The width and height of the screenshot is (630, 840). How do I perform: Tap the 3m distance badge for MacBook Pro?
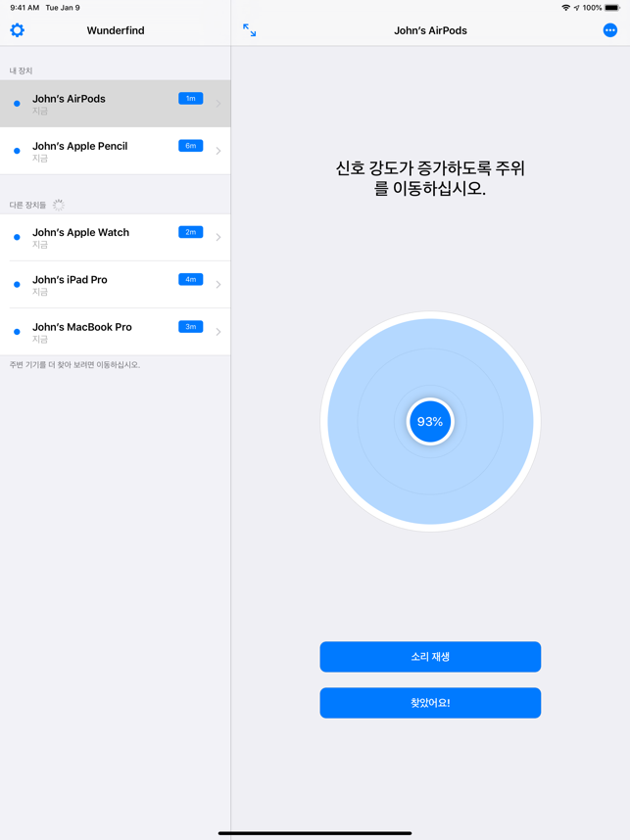pos(191,327)
